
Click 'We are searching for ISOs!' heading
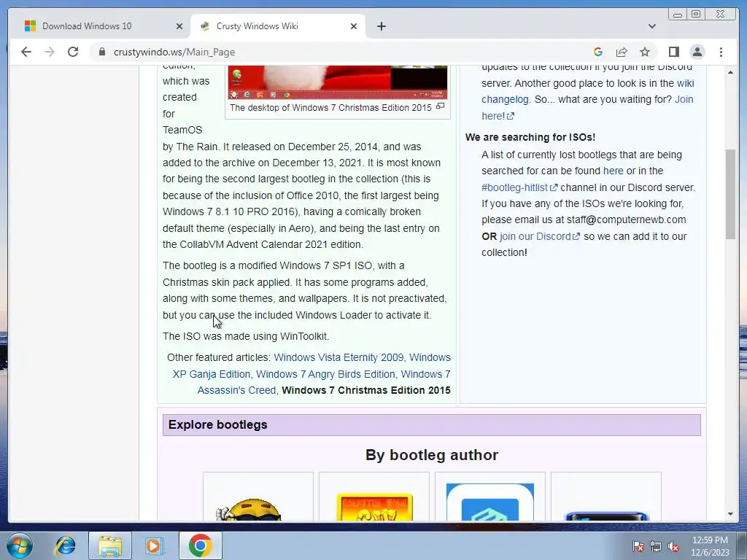point(530,137)
